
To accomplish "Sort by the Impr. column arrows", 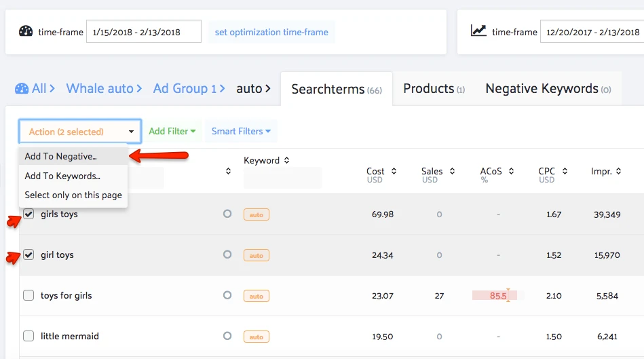I will pyautogui.click(x=618, y=171).
